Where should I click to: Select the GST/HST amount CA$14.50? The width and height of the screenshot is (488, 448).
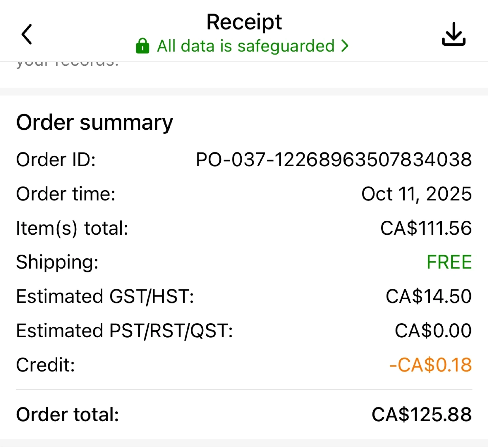(429, 296)
